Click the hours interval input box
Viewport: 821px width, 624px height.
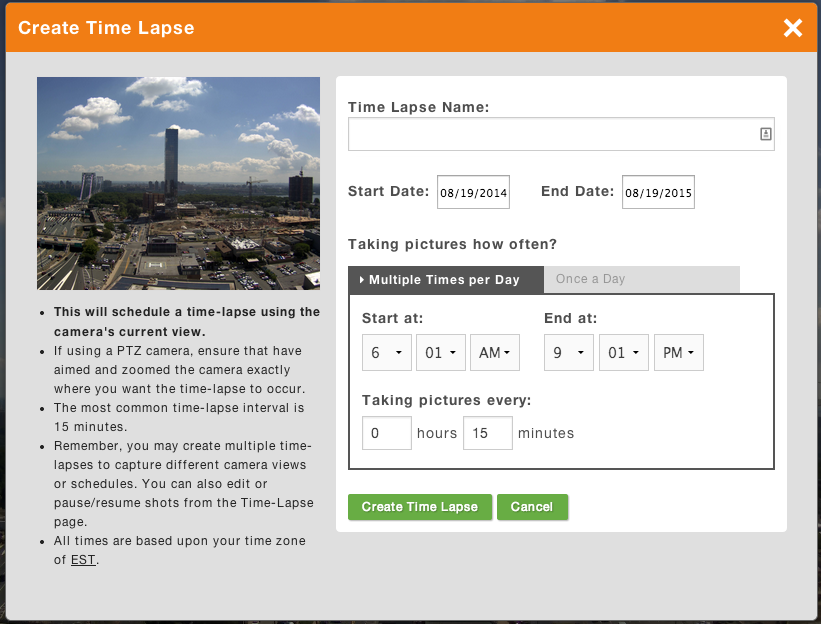(387, 433)
